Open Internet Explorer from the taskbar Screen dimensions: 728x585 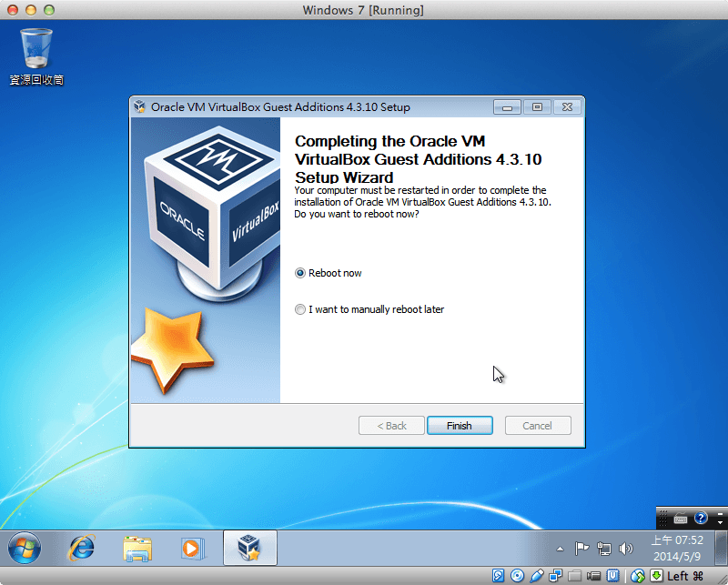pyautogui.click(x=81, y=549)
